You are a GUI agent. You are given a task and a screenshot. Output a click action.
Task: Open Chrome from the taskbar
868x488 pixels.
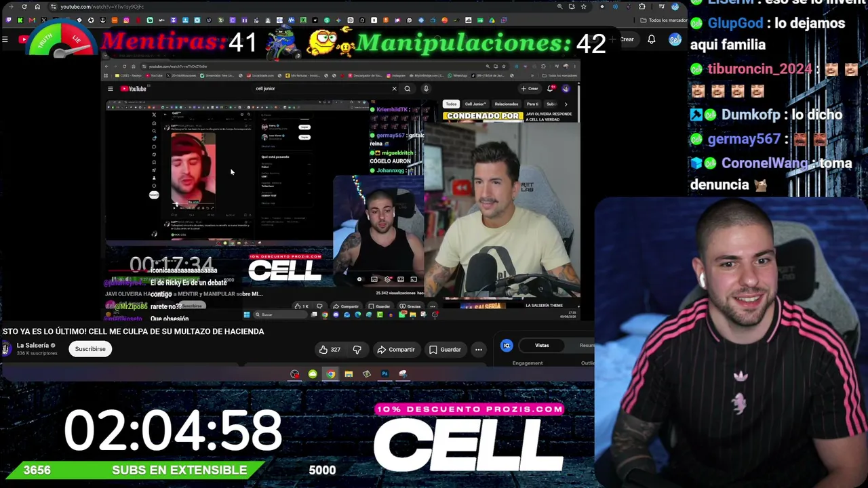click(x=330, y=374)
